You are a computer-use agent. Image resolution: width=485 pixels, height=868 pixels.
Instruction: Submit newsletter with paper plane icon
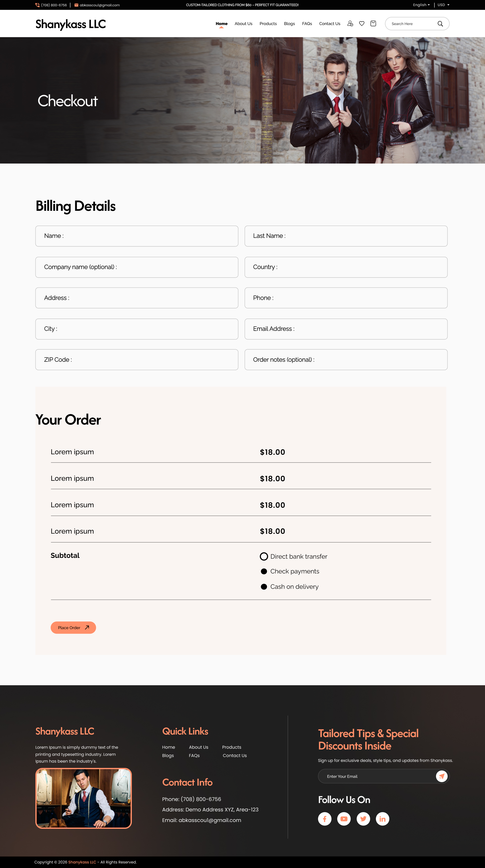[x=442, y=776]
